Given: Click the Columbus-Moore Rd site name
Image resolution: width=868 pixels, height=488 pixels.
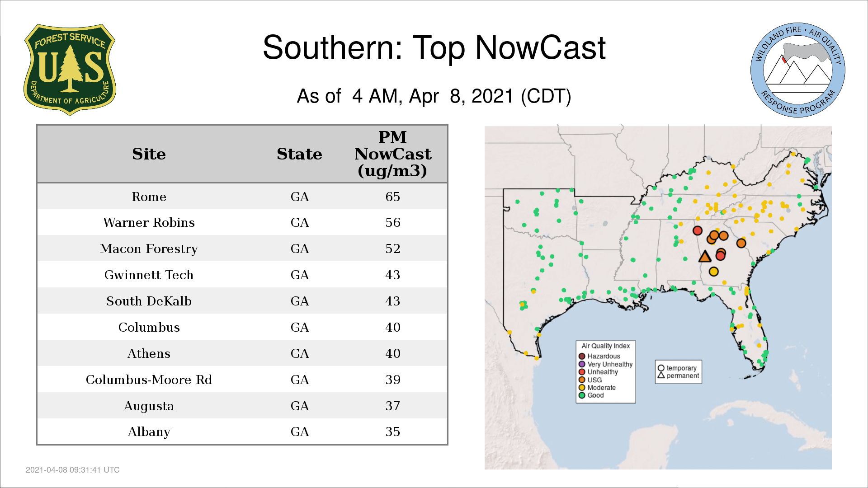Looking at the screenshot, I should pos(149,380).
